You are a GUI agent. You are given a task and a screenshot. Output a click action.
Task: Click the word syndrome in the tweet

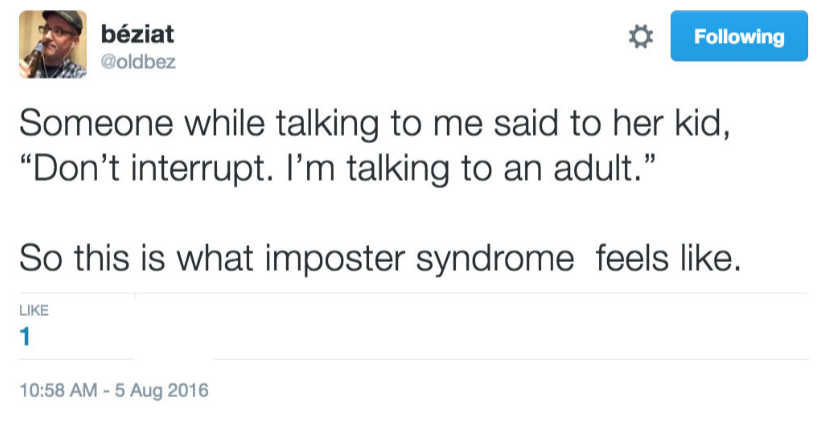(495, 261)
